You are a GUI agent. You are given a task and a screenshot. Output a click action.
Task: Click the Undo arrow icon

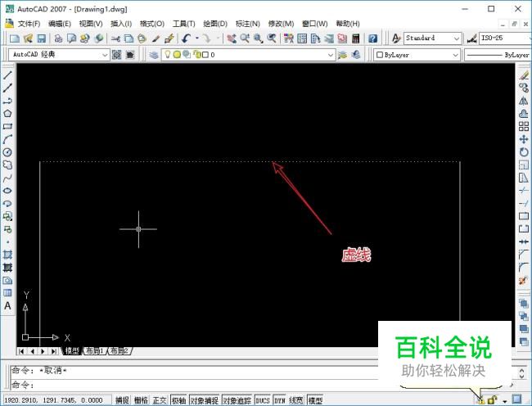[x=186, y=38]
